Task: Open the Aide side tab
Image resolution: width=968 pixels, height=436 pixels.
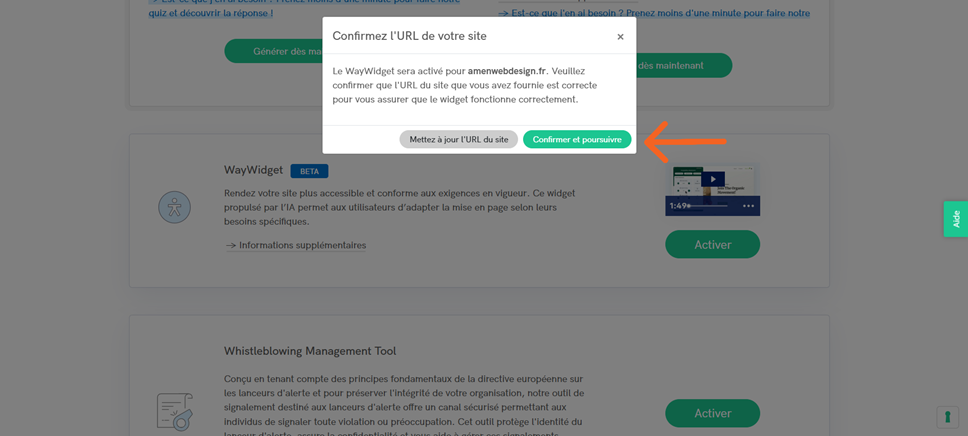Action: pos(956,219)
